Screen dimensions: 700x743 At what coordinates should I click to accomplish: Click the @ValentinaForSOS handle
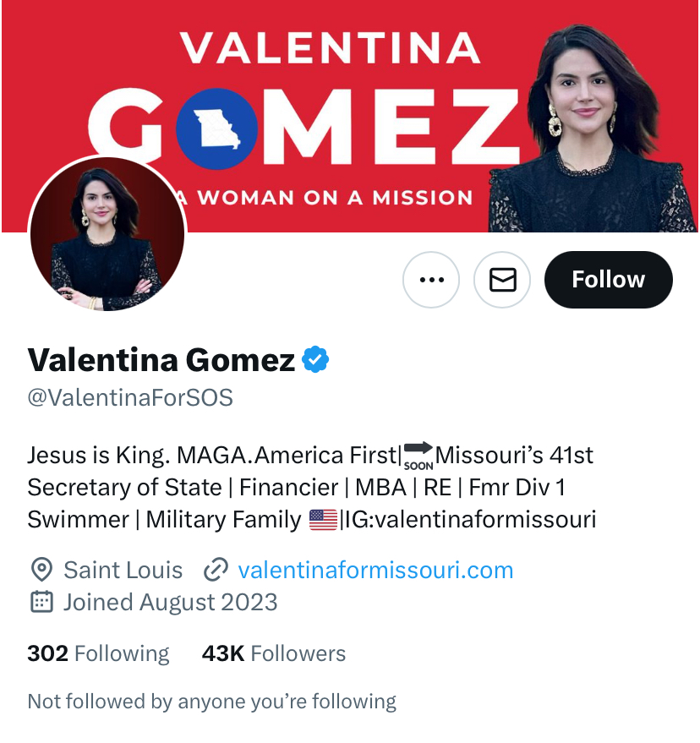coord(130,397)
